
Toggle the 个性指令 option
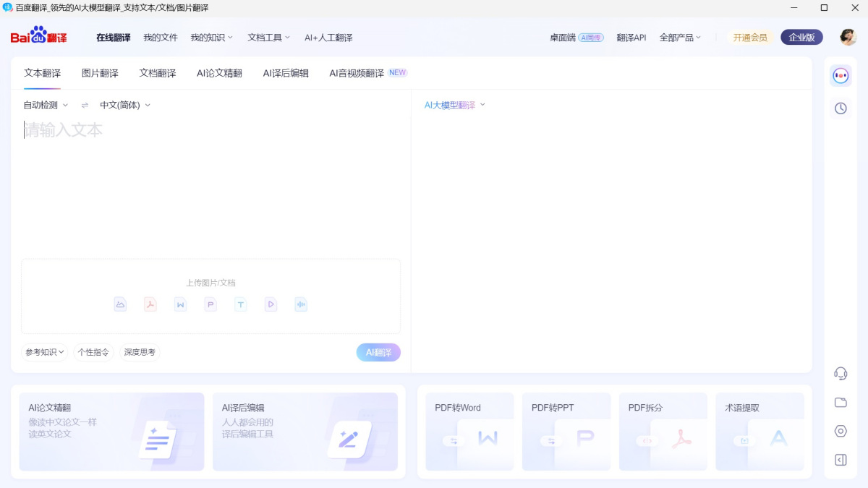93,352
